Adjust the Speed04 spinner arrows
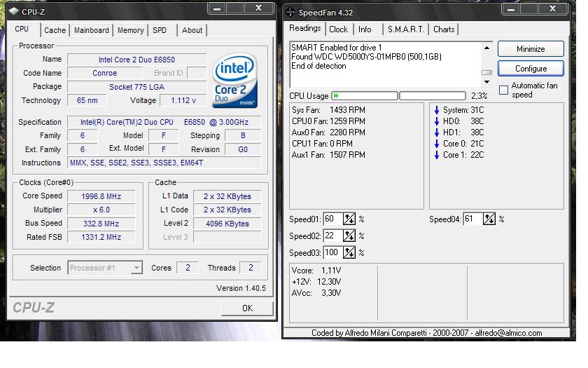Image resolution: width=588 pixels, height=368 pixels. pyautogui.click(x=489, y=219)
